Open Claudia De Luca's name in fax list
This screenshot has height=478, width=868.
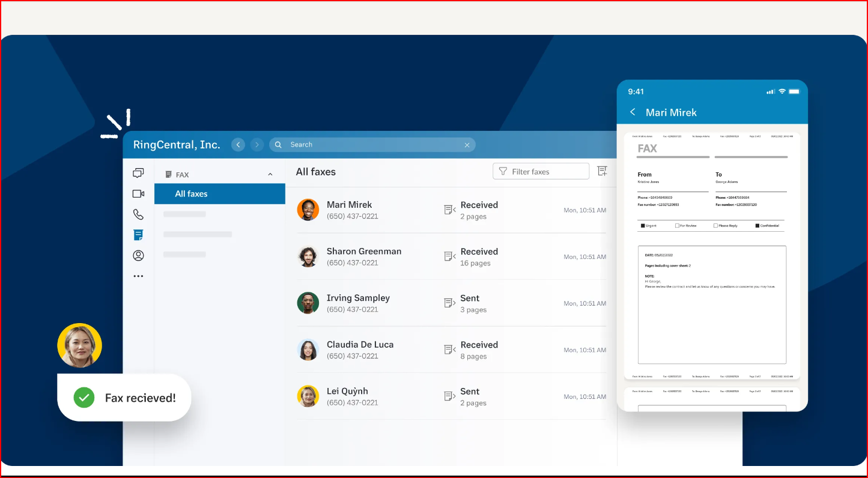[360, 345]
